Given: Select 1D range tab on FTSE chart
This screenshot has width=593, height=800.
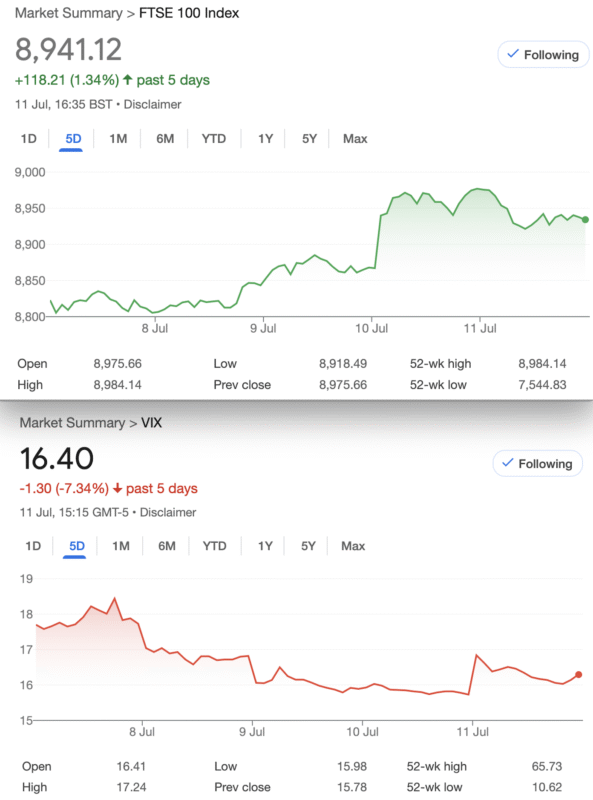Looking at the screenshot, I should click(29, 139).
